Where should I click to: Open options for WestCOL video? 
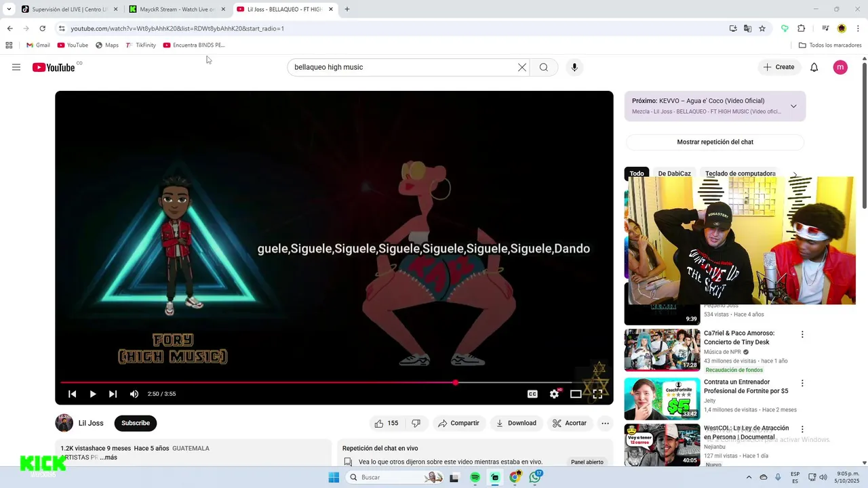[x=802, y=429]
